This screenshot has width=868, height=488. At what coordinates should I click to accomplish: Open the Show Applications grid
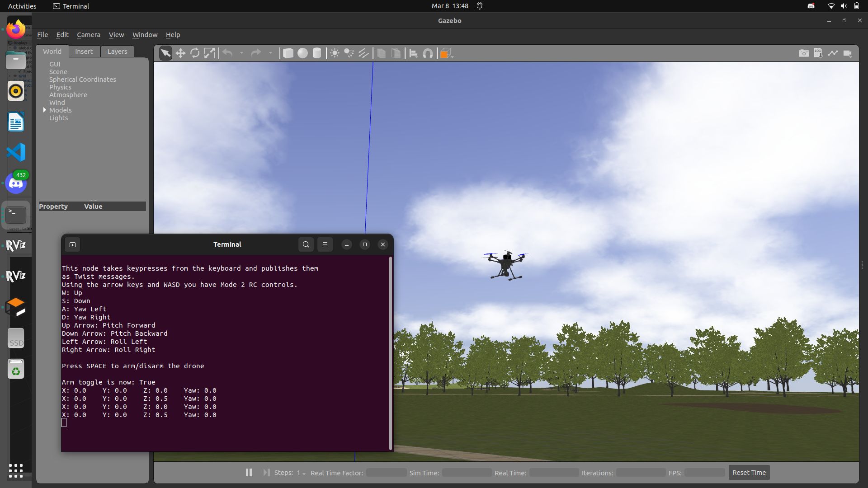click(x=16, y=470)
